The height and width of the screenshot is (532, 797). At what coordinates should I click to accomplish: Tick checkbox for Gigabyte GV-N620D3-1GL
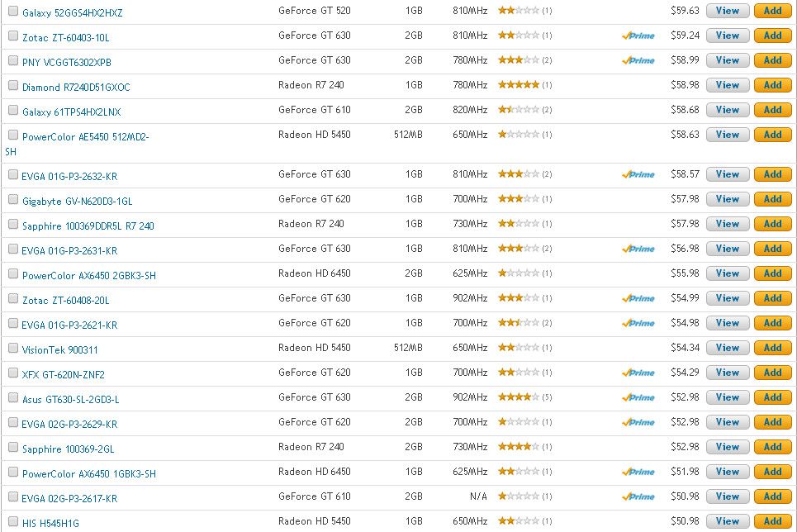(x=13, y=200)
